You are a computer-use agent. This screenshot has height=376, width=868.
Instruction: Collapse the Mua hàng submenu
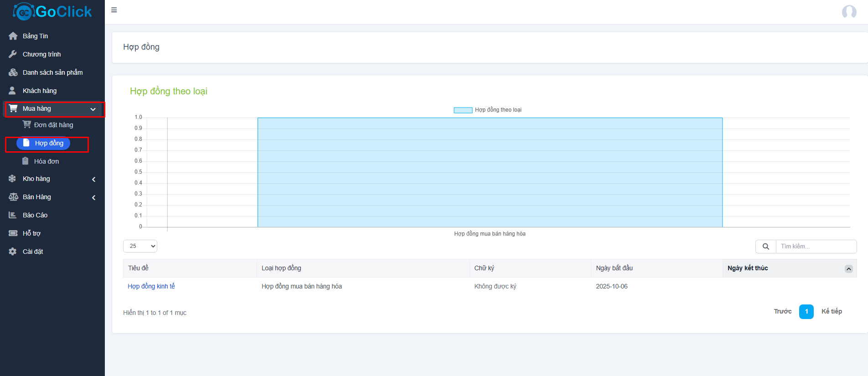pos(93,109)
